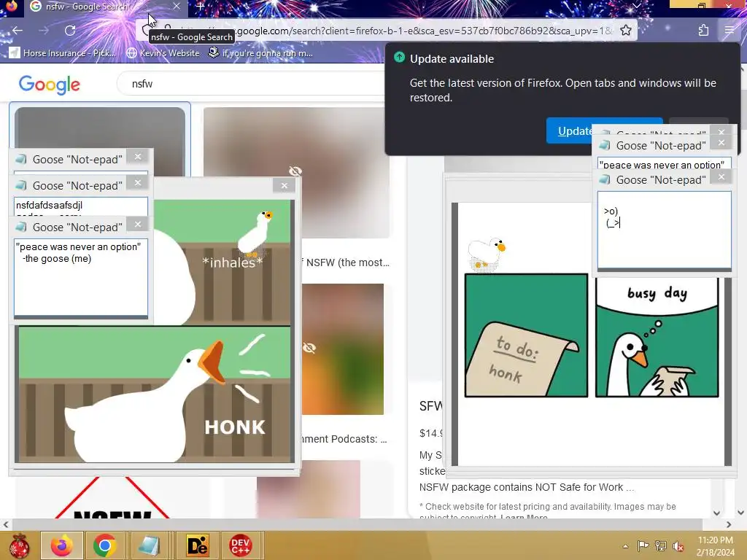Open the NSFW (the most... result title
Viewport: 747px width, 560px height.
click(x=347, y=262)
